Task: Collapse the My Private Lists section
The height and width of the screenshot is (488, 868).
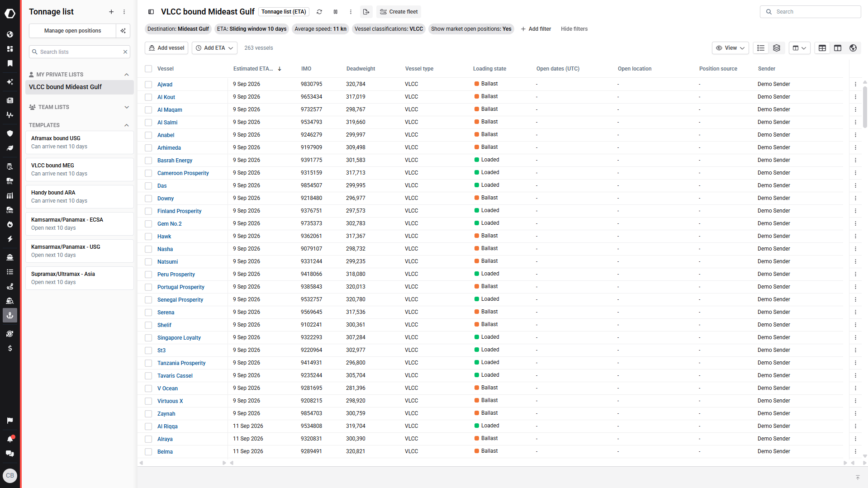Action: pos(127,75)
